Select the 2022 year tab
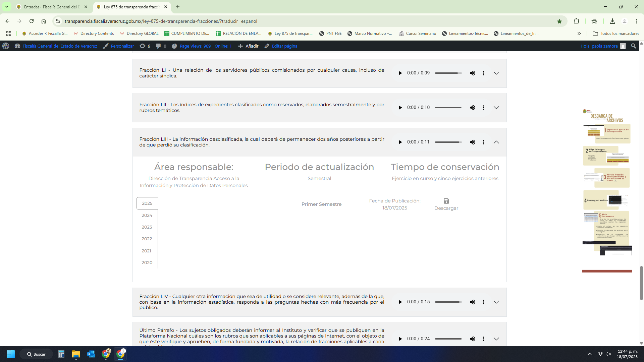644x362 pixels. point(147,239)
